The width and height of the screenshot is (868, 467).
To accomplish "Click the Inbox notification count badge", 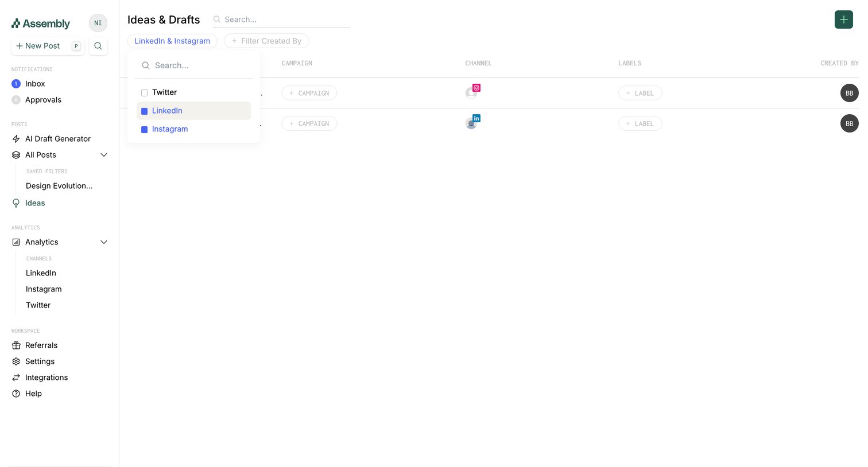I will 16,84.
